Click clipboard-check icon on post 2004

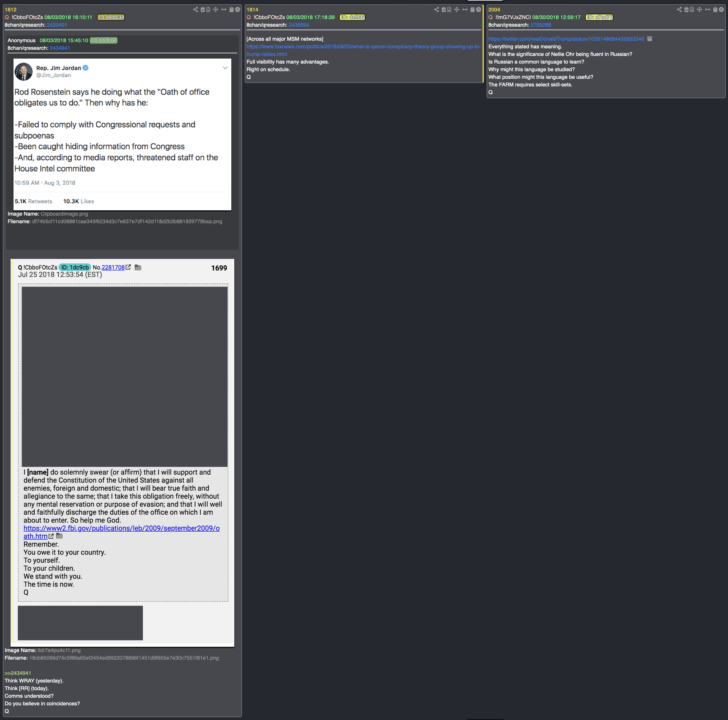pyautogui.click(x=686, y=9)
